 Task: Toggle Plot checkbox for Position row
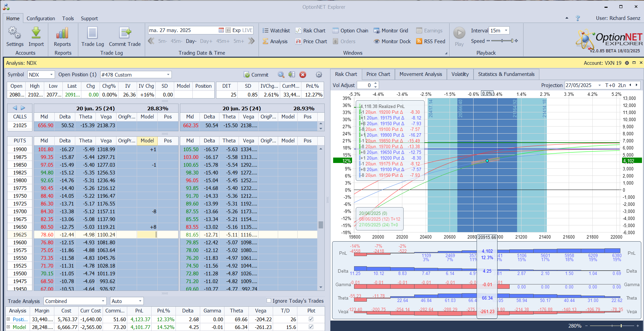(x=311, y=319)
